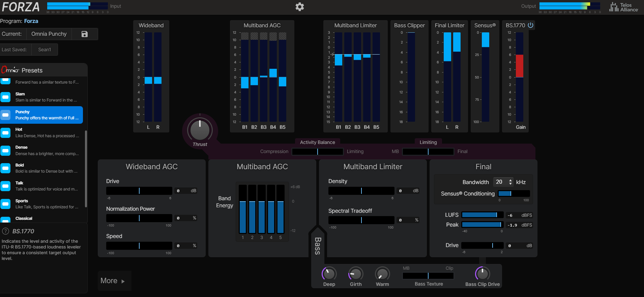Select the Punchy preset

pyautogui.click(x=41, y=115)
